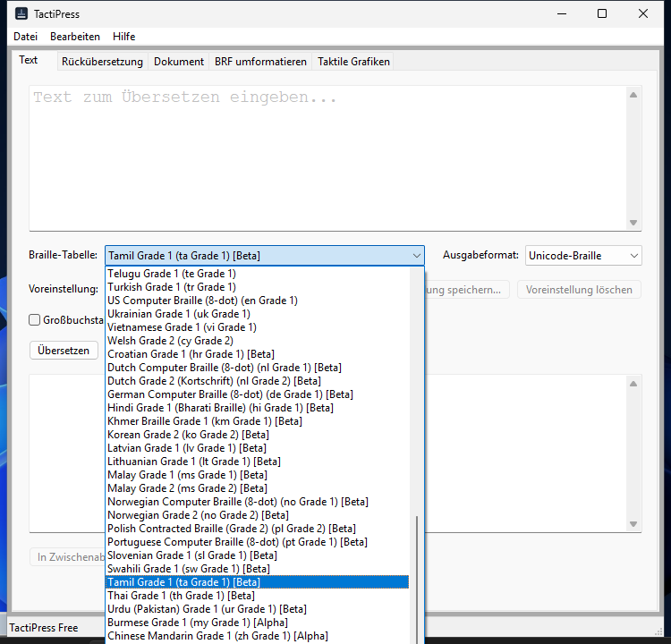
Task: Click the dropdown list scrollbar thumb
Action: pyautogui.click(x=416, y=580)
